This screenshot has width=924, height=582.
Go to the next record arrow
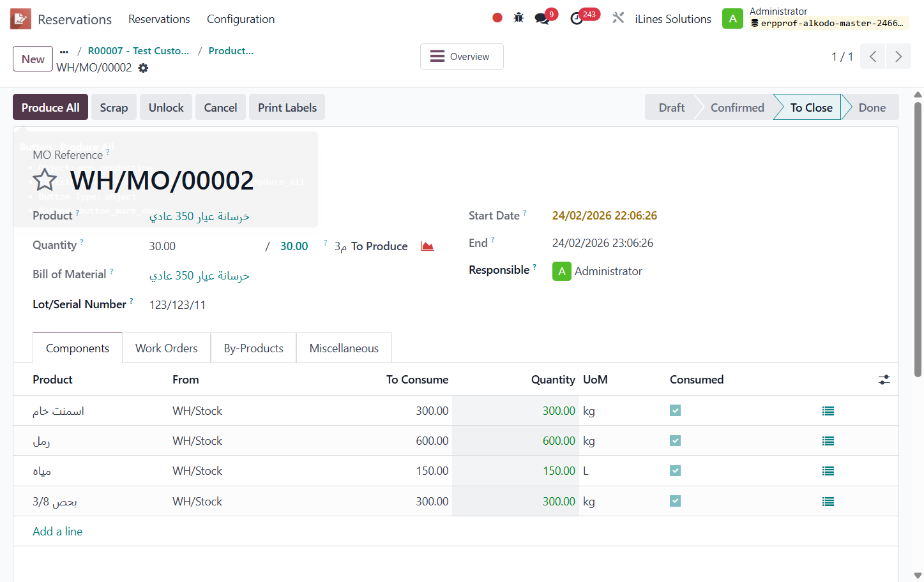[898, 56]
